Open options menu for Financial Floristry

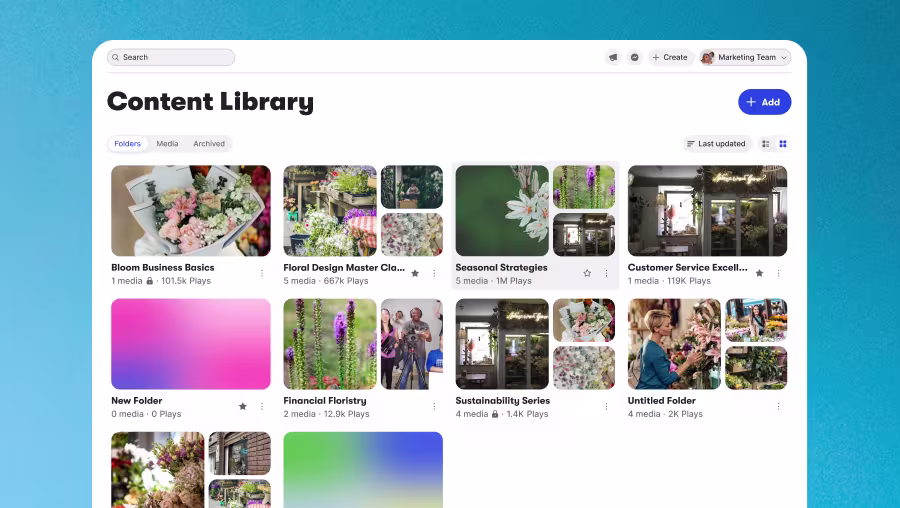(x=434, y=406)
